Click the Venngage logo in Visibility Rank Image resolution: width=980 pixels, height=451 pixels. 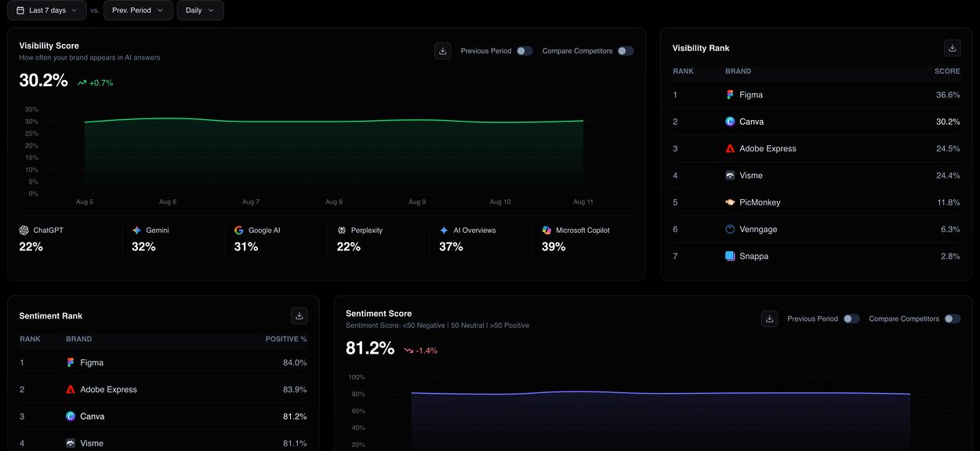click(x=730, y=229)
